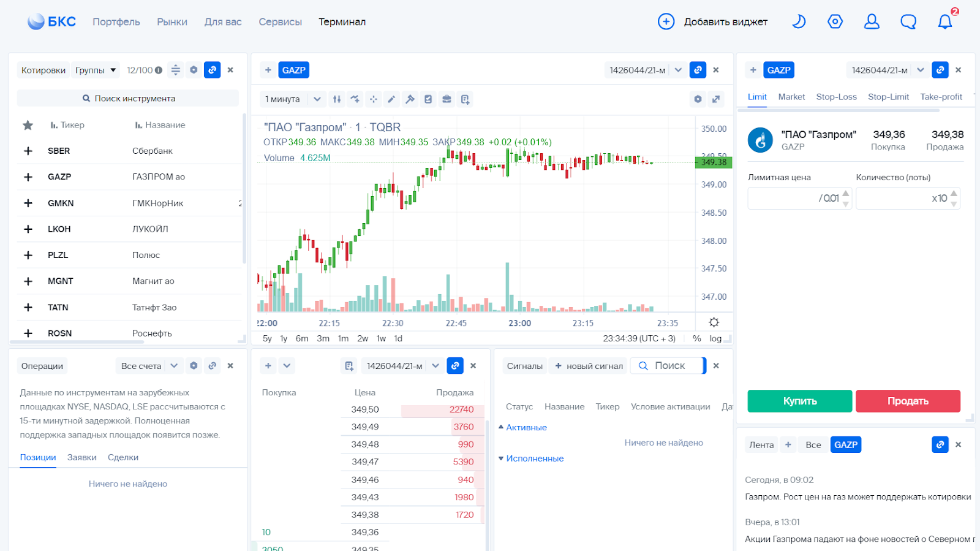Screen dimensions: 980x551
Task: Toggle link button in order book widget
Action: tap(455, 366)
